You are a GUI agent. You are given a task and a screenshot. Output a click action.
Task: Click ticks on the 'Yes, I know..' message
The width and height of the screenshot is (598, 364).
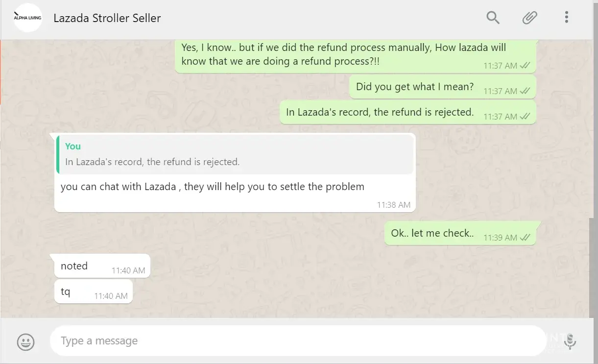click(525, 66)
